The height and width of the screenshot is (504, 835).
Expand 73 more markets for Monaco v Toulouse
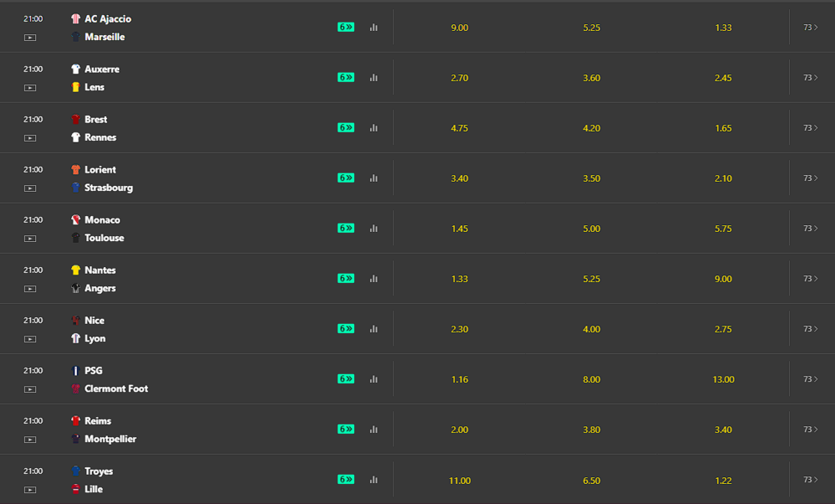(811, 229)
